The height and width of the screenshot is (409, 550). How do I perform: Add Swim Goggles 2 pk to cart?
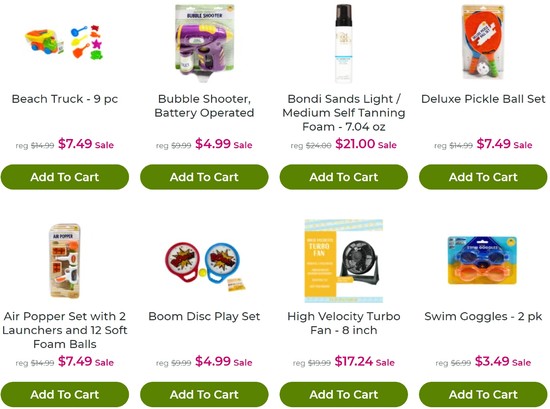483,395
